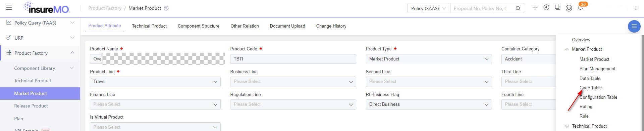This screenshot has width=644, height=131.
Task: Open the Business Line dropdown
Action: click(293, 82)
